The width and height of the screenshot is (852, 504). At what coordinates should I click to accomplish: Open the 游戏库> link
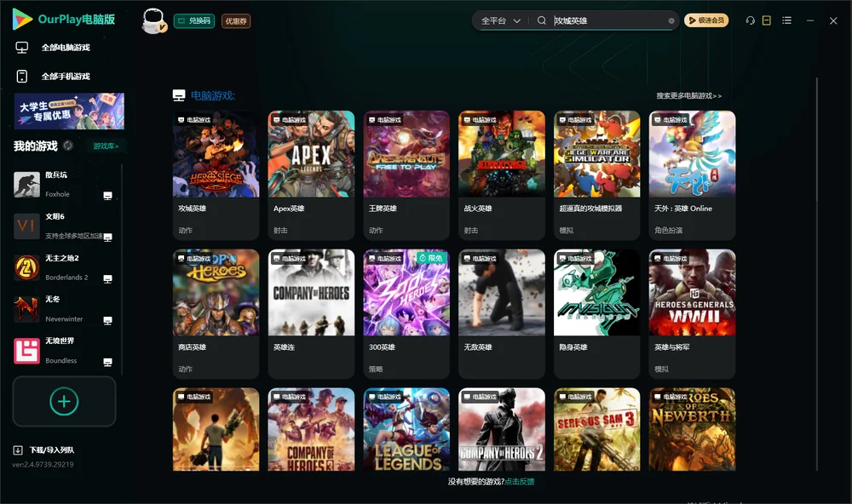click(106, 146)
